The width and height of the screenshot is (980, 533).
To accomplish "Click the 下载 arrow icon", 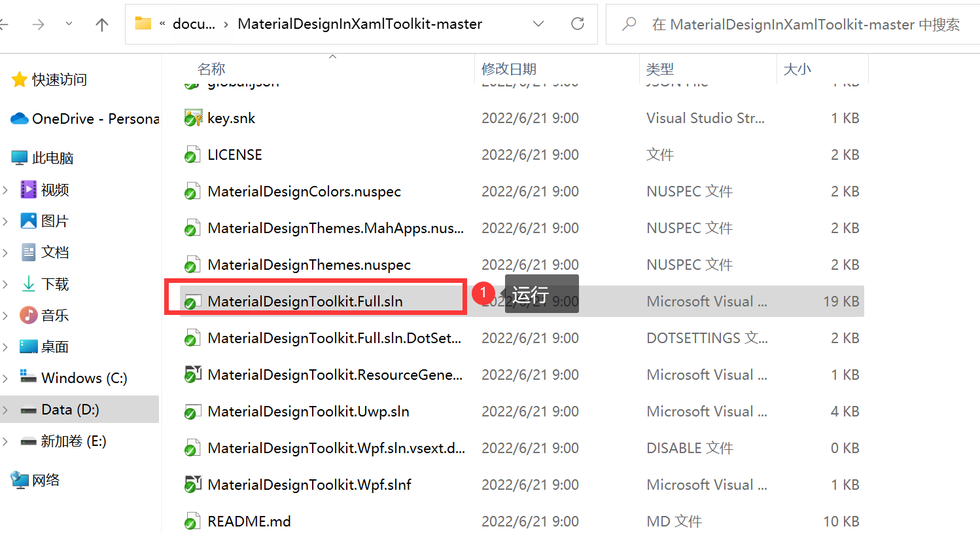I will point(29,284).
